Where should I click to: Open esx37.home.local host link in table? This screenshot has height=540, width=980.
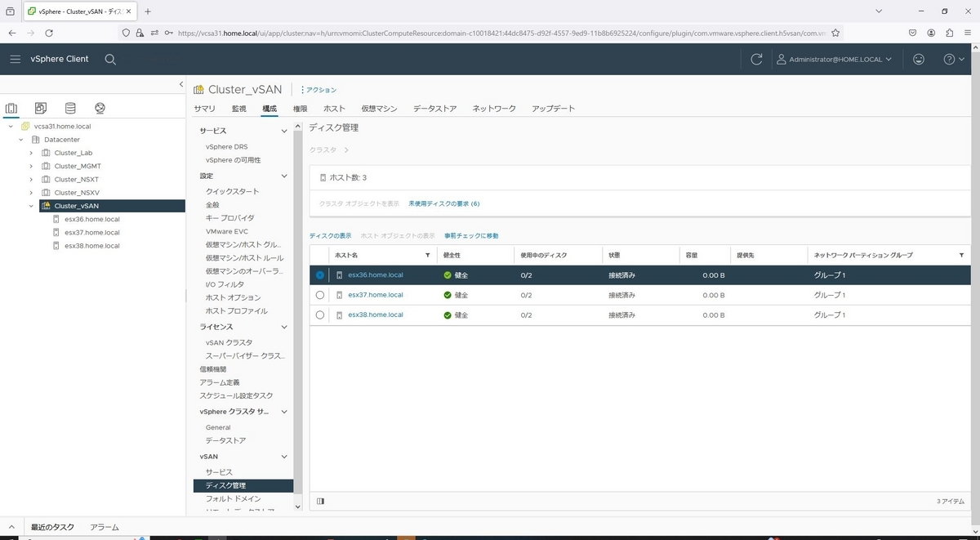pos(375,295)
